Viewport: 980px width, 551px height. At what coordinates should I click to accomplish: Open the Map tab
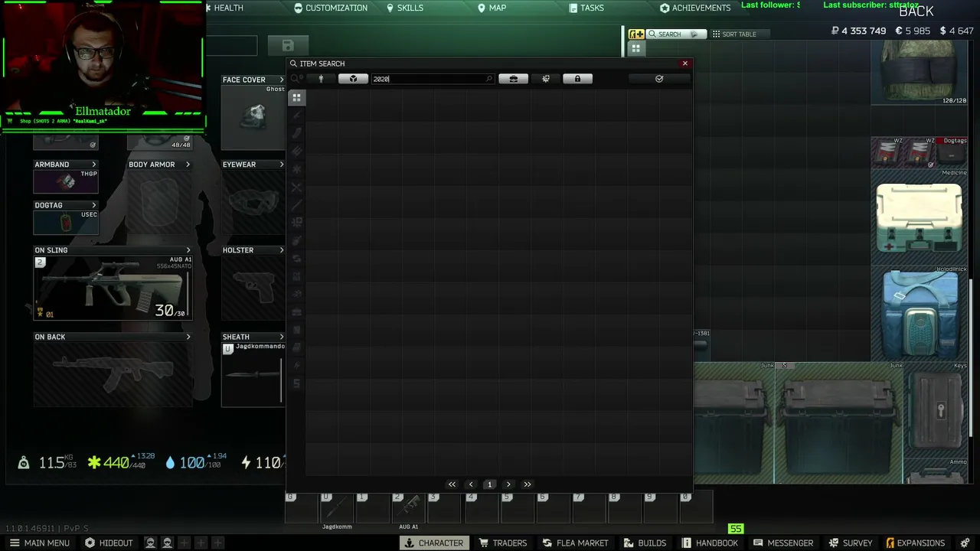pyautogui.click(x=492, y=8)
